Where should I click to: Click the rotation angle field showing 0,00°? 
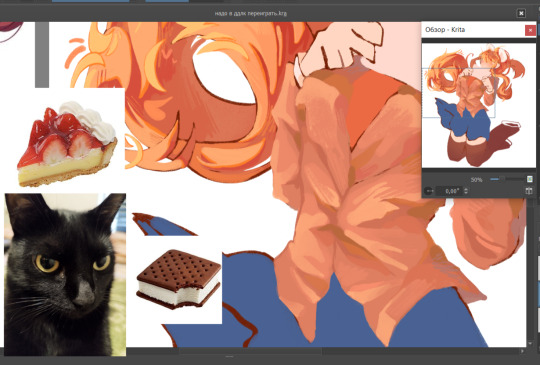(x=449, y=191)
